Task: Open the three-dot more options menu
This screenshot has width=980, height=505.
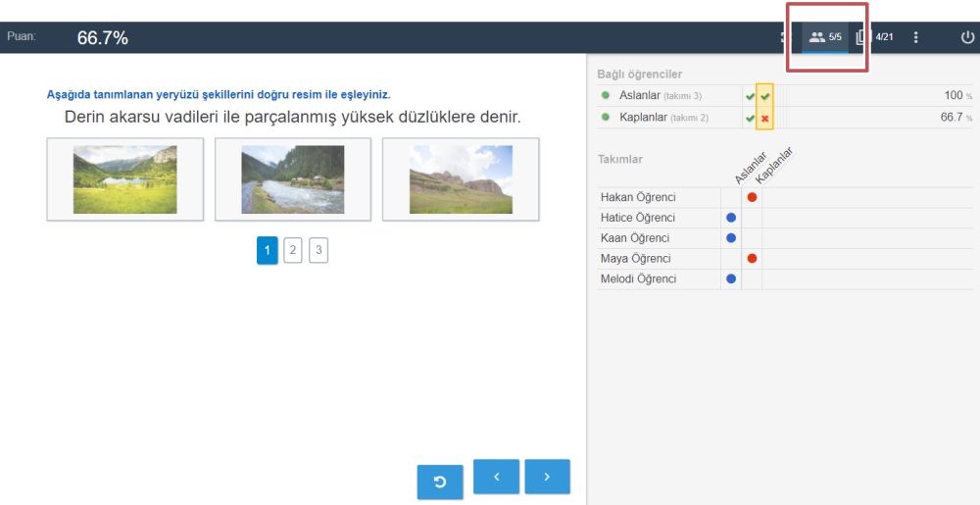Action: click(915, 37)
